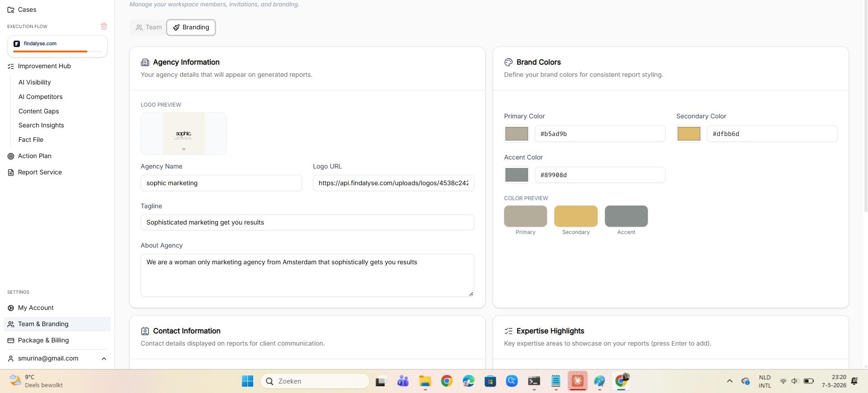Open Search Insights in sidebar
The width and height of the screenshot is (868, 393).
pyautogui.click(x=41, y=125)
